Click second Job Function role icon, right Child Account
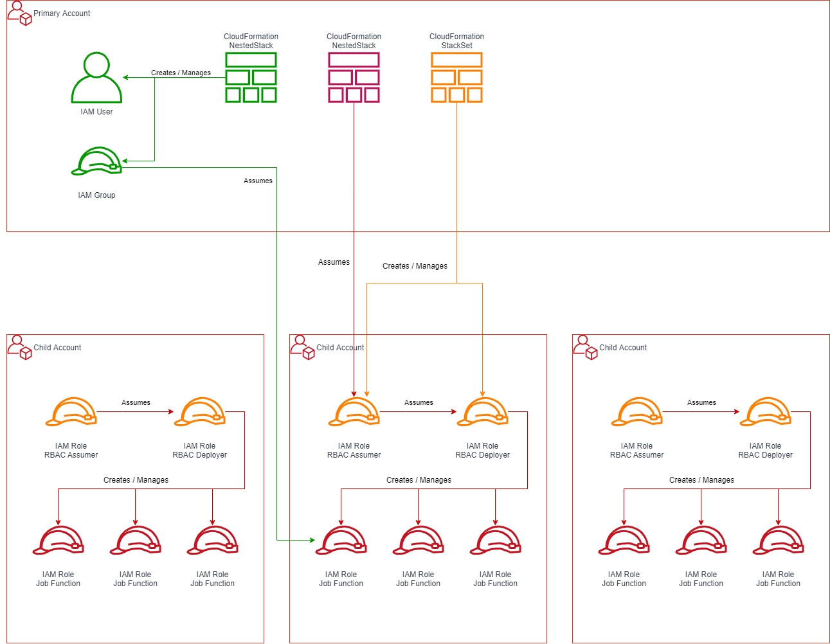 tap(701, 540)
